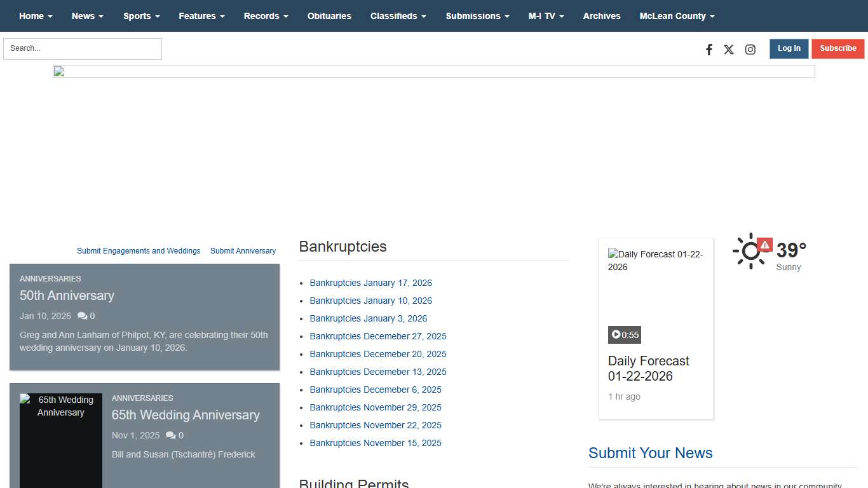Viewport: 868px width, 488px height.
Task: Click the sunny weather icon
Action: pos(750,252)
